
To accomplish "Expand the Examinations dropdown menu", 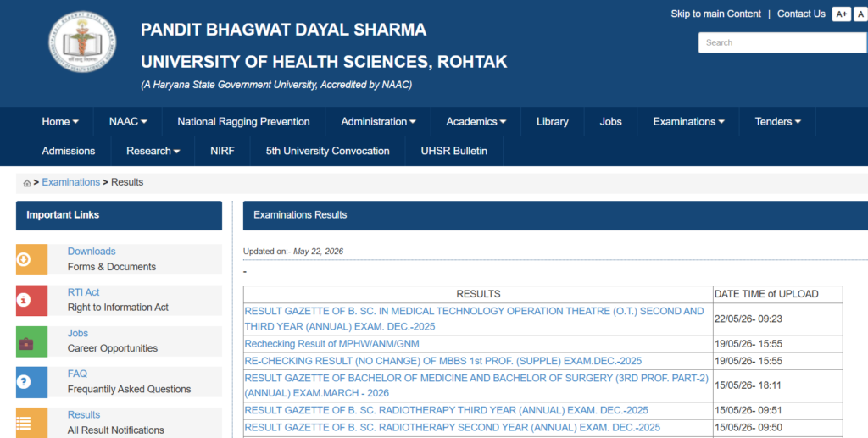I will click(688, 122).
